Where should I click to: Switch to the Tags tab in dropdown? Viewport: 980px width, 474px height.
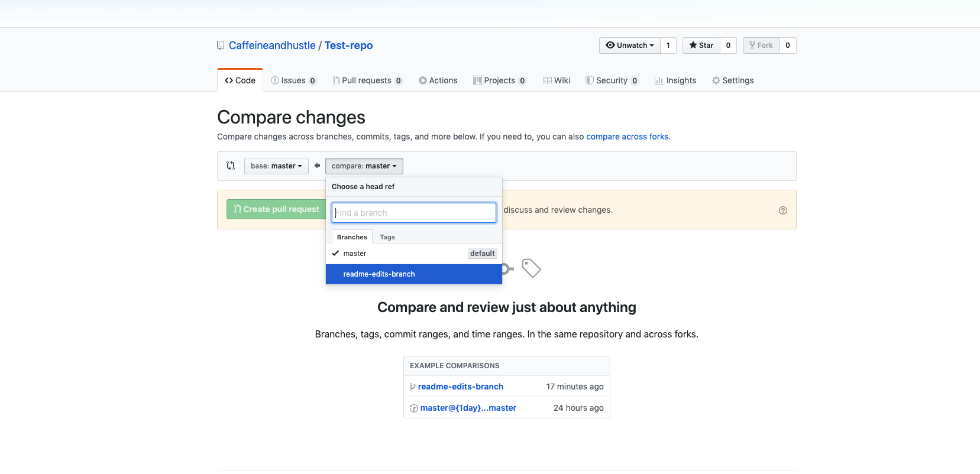pos(387,237)
